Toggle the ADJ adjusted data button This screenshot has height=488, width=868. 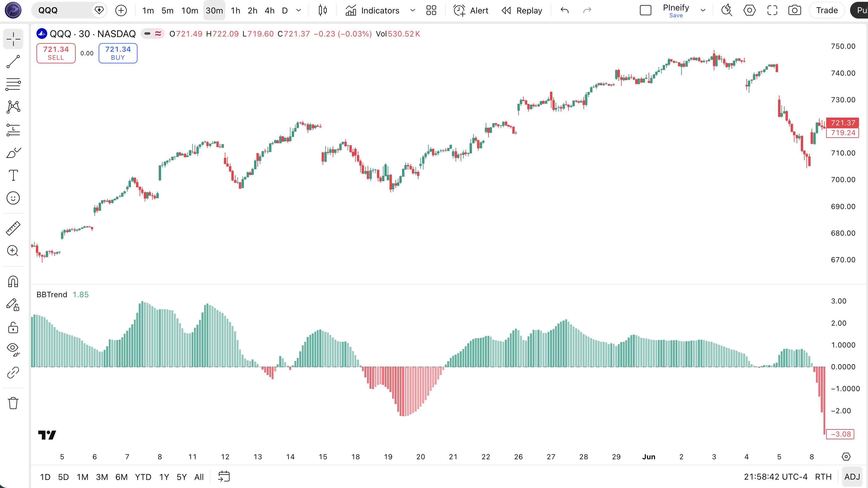click(x=852, y=477)
